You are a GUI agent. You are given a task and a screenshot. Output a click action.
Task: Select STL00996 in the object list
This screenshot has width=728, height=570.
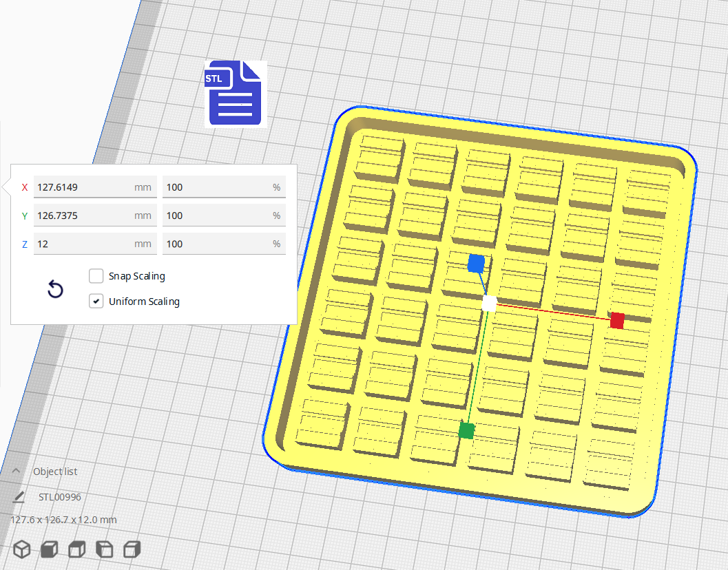point(61,497)
